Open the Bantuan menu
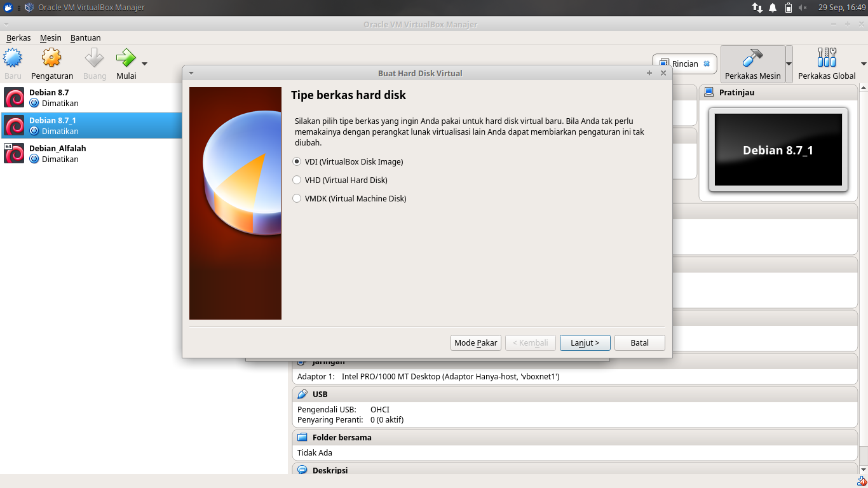 click(85, 37)
